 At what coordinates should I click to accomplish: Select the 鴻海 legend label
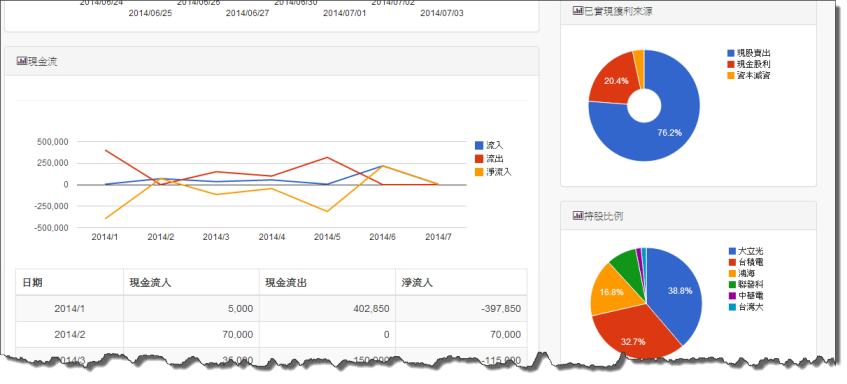tap(747, 274)
